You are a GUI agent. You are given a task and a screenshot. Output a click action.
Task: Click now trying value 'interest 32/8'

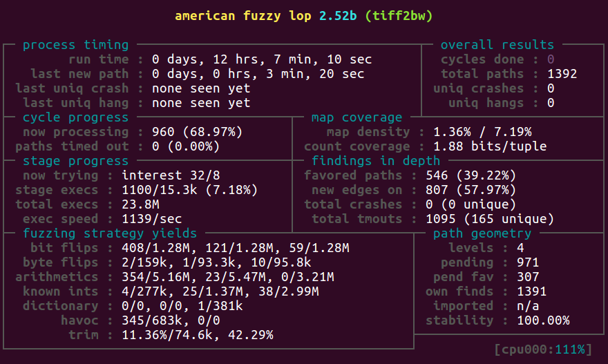(x=171, y=175)
